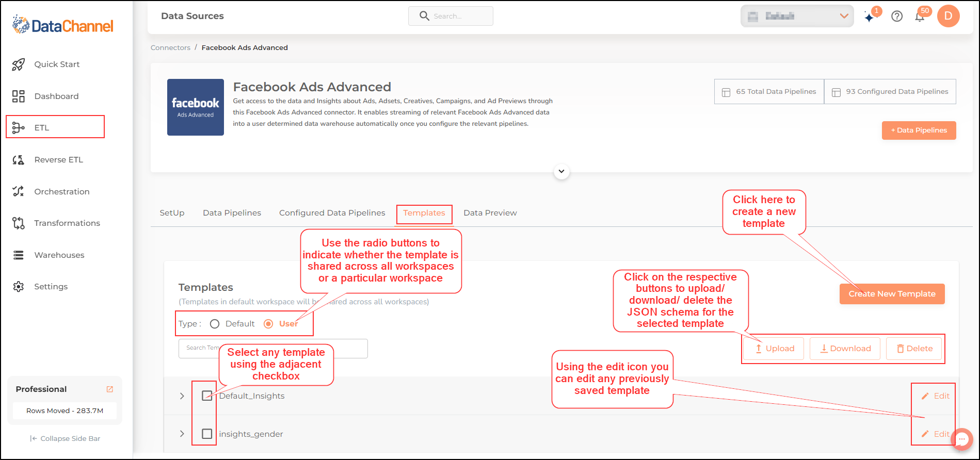Open the sparkle AI assistant icon
The image size is (980, 460).
click(870, 17)
